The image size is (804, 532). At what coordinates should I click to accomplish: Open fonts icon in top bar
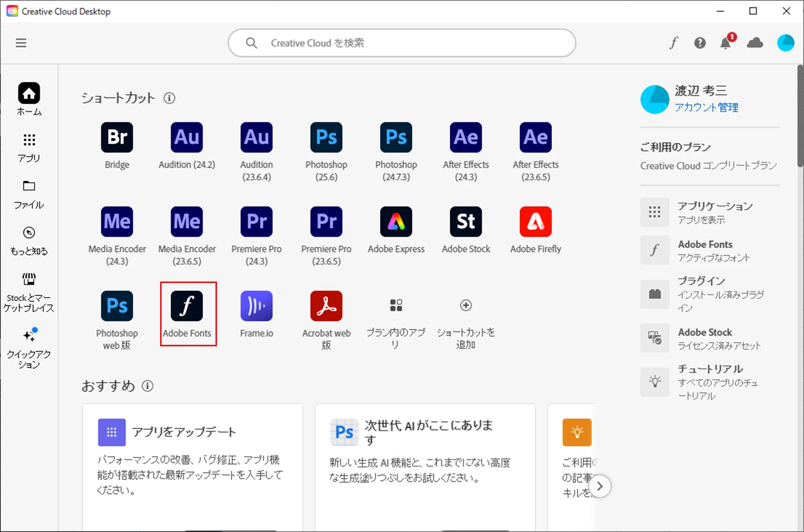coord(673,43)
